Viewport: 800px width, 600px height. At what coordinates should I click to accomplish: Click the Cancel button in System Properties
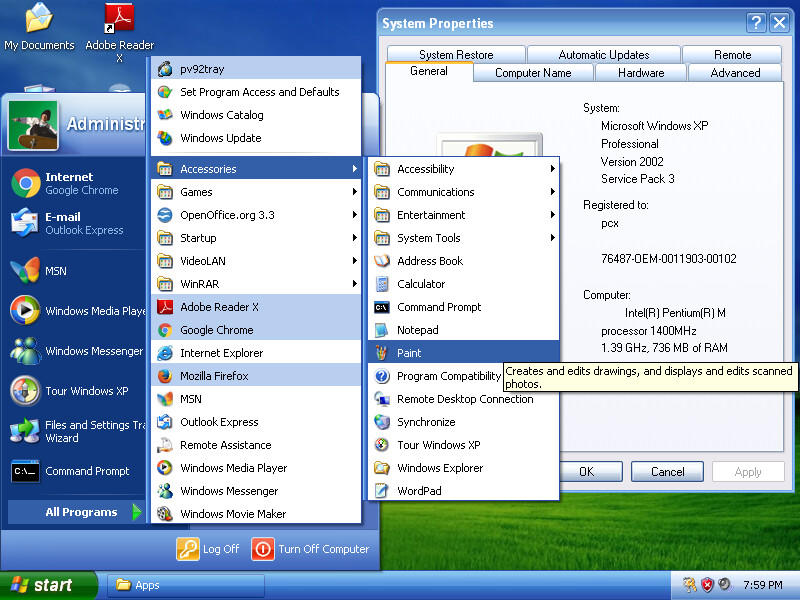667,471
